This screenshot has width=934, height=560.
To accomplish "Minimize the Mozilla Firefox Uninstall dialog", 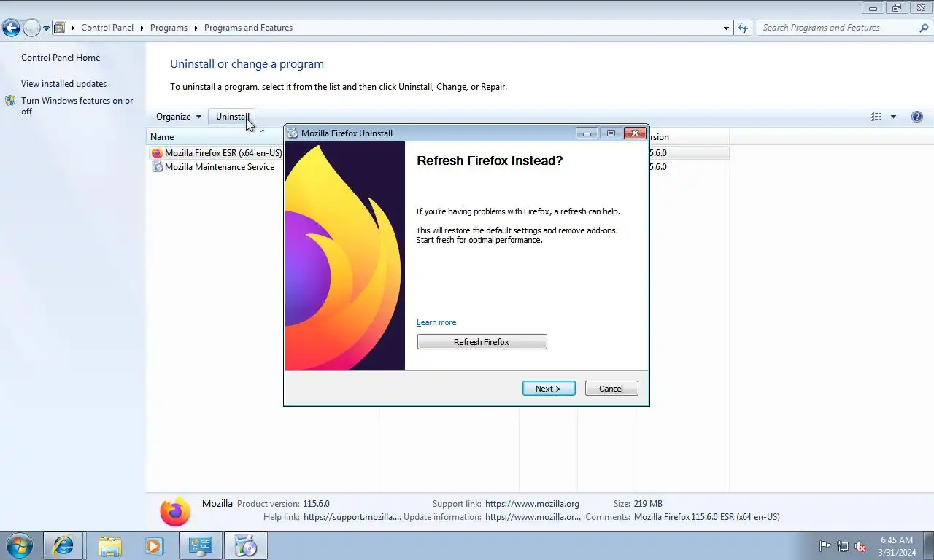I will (x=587, y=133).
